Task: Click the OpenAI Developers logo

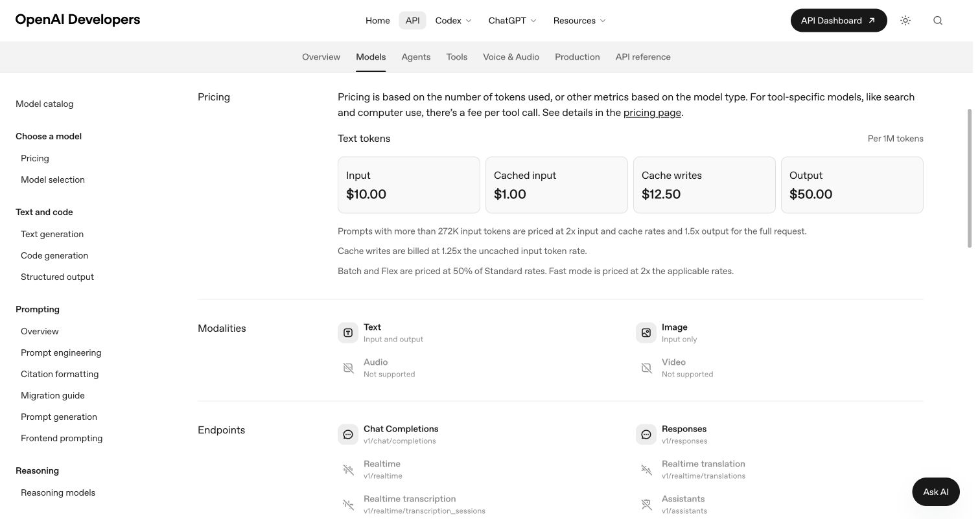Action: coord(78,20)
